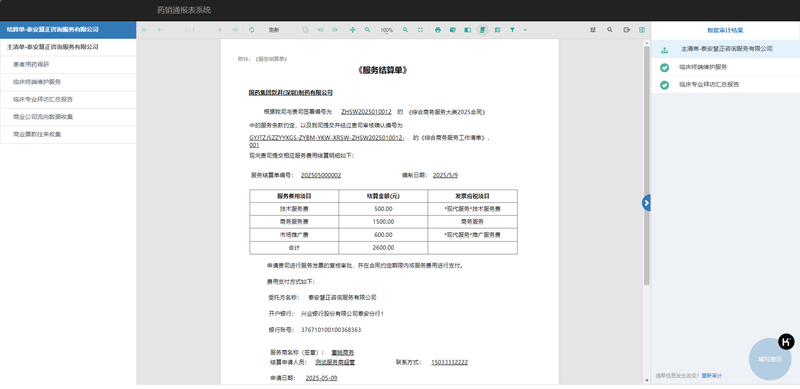Screen dimensions: 800x389
Task: Click the icon right of the printer
Action: [453, 30]
